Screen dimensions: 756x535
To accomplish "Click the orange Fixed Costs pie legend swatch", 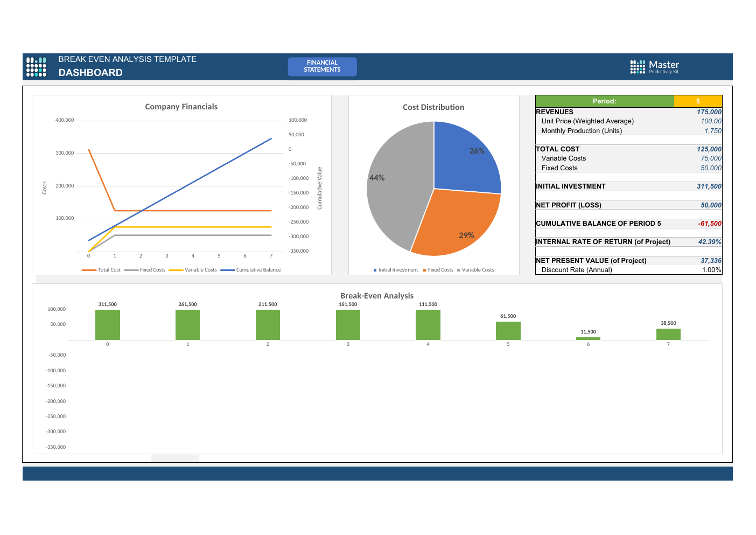I will pos(424,270).
